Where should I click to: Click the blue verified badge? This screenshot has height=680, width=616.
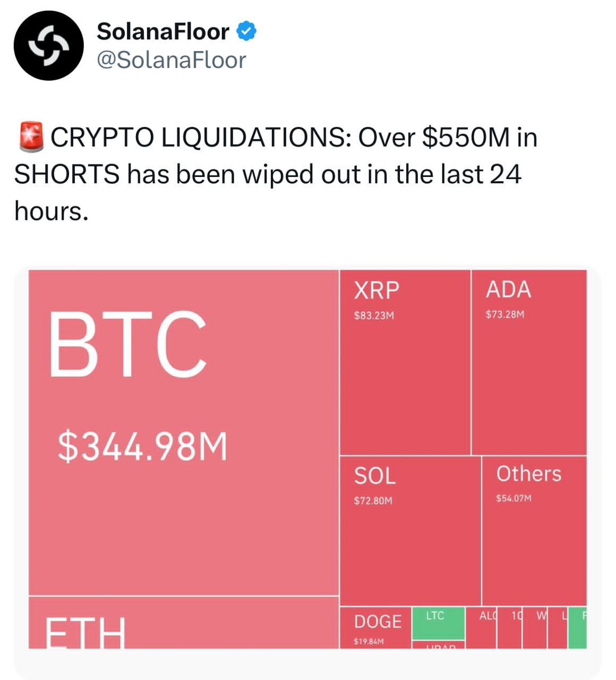pos(246,31)
